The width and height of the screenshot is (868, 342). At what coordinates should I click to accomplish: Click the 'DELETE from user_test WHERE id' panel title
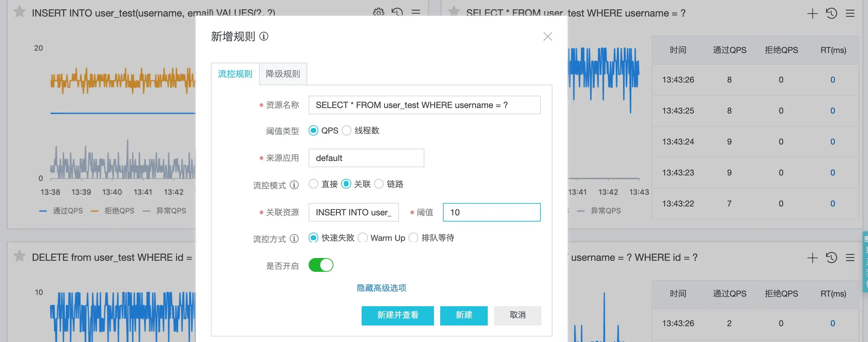click(x=112, y=257)
